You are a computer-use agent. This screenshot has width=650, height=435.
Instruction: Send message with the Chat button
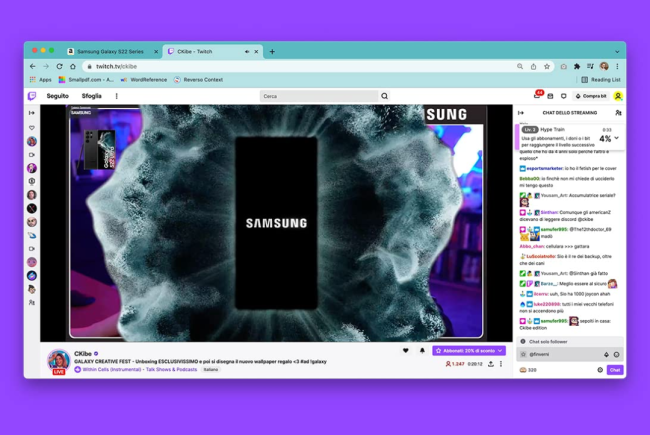coord(615,370)
